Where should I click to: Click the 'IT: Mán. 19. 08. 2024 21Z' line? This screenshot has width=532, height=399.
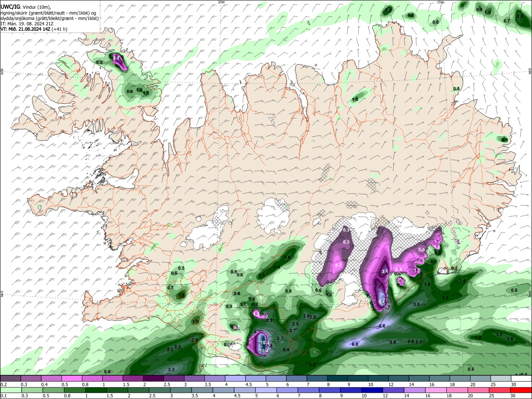(x=27, y=24)
